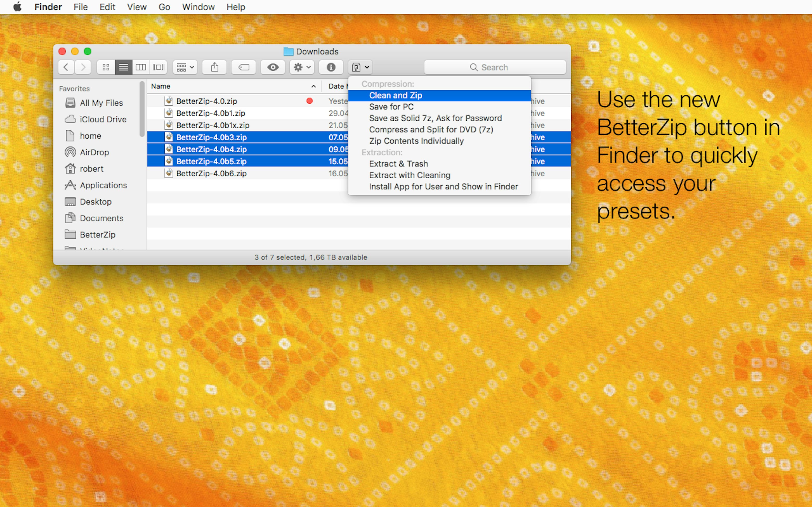Open the iCloud Drive sidebar item
812x507 pixels.
click(103, 119)
